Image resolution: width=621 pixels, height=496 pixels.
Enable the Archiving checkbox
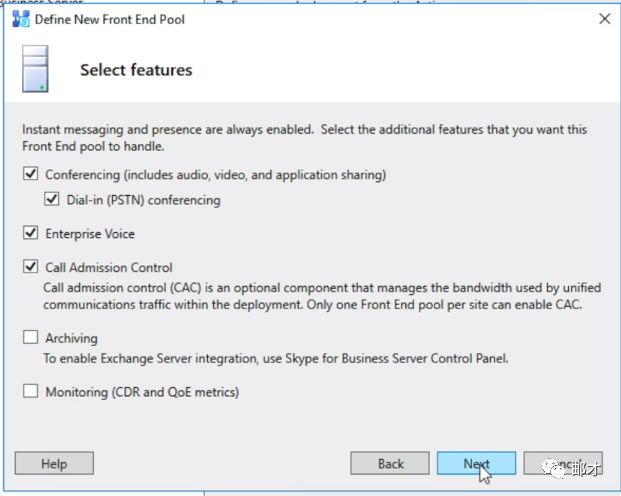[30, 339]
